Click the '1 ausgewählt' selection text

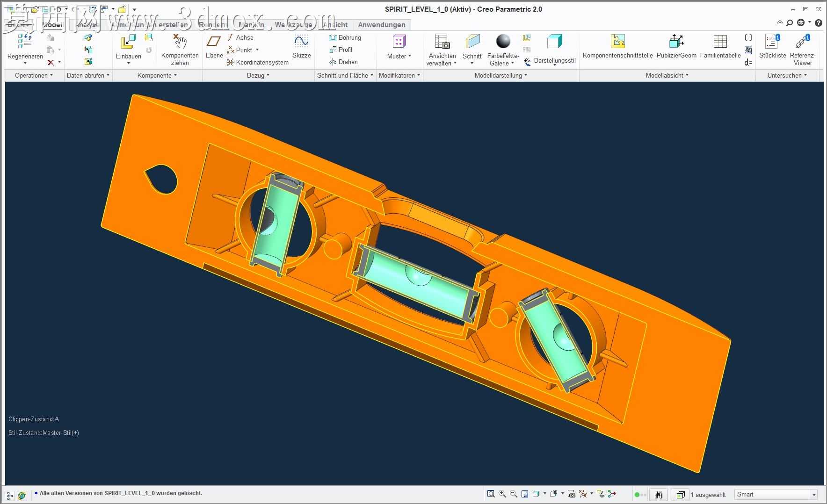tap(708, 495)
